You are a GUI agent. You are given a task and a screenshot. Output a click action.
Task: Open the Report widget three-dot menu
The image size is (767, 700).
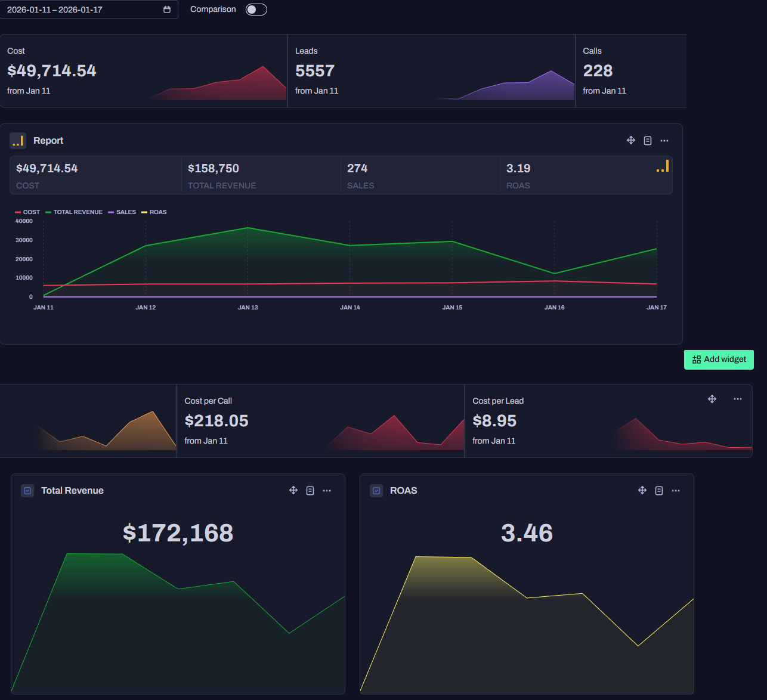point(664,141)
